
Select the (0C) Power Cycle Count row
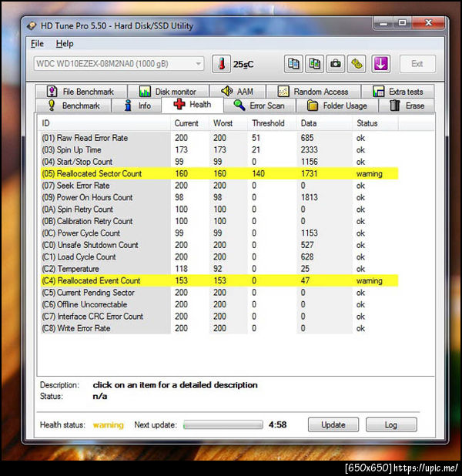pyautogui.click(x=219, y=233)
